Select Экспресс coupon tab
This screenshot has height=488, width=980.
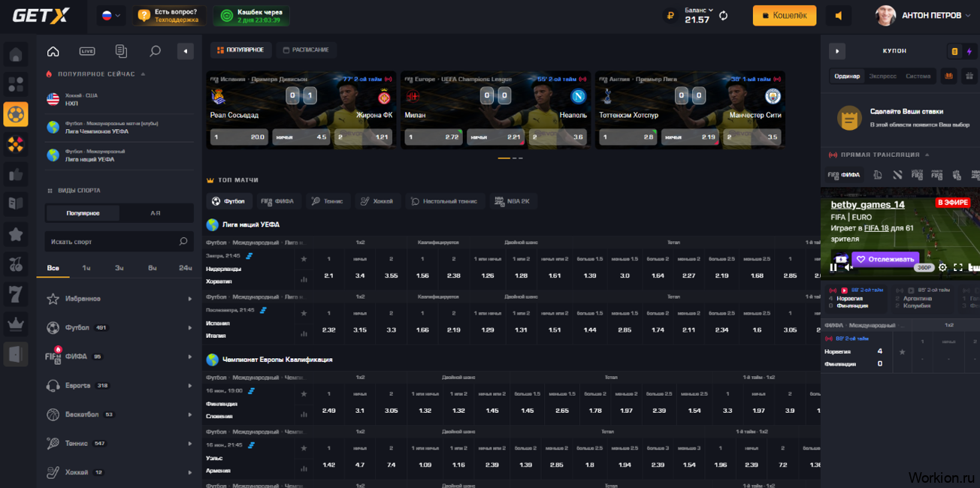click(x=882, y=76)
